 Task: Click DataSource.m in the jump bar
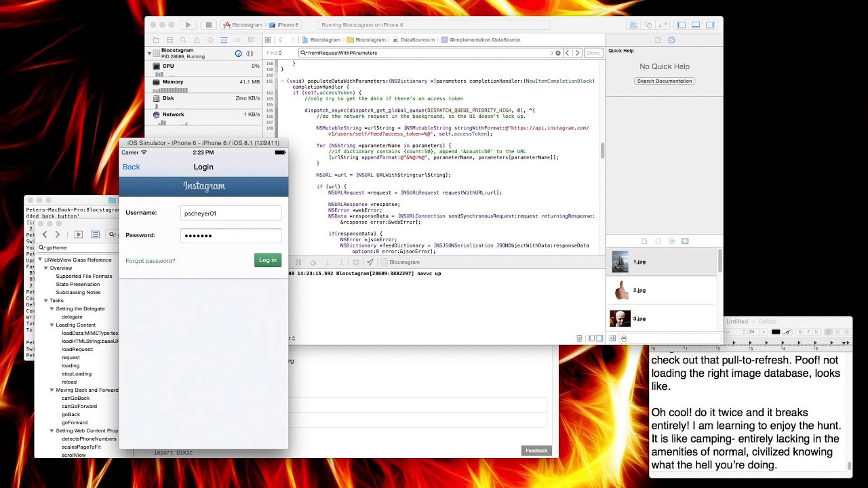pos(414,40)
